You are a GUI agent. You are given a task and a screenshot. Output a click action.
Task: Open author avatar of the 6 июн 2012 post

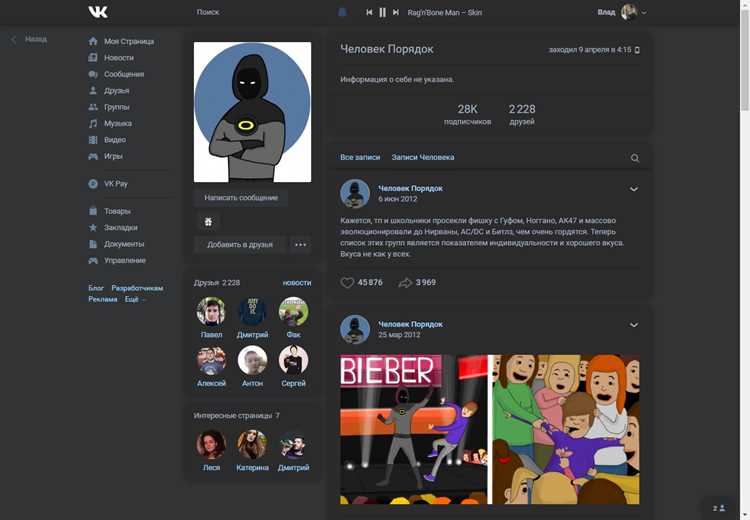pos(354,194)
